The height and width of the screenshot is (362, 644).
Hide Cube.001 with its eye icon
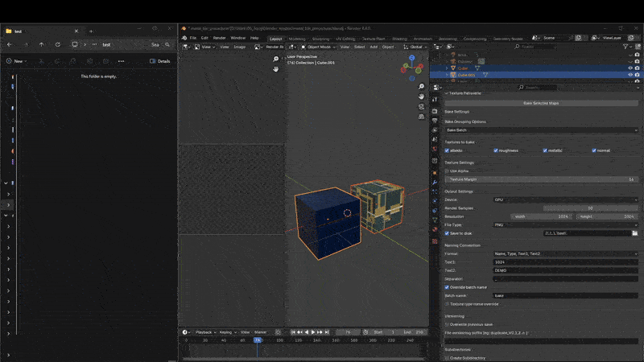coord(630,75)
